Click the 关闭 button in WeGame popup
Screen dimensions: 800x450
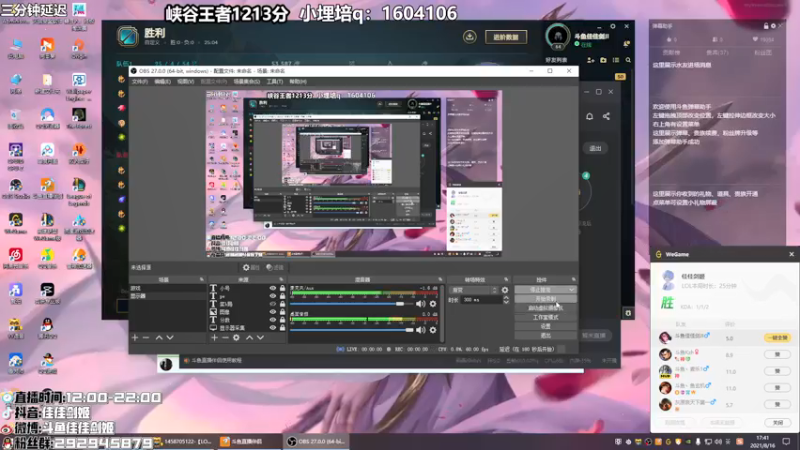click(x=777, y=422)
